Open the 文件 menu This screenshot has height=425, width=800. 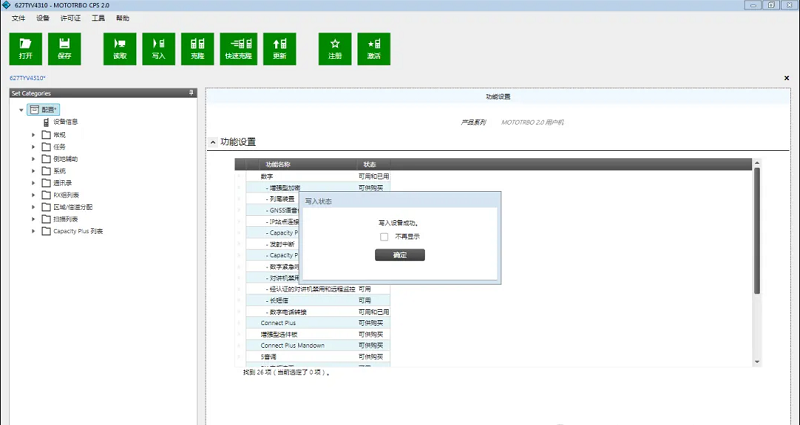pos(18,18)
